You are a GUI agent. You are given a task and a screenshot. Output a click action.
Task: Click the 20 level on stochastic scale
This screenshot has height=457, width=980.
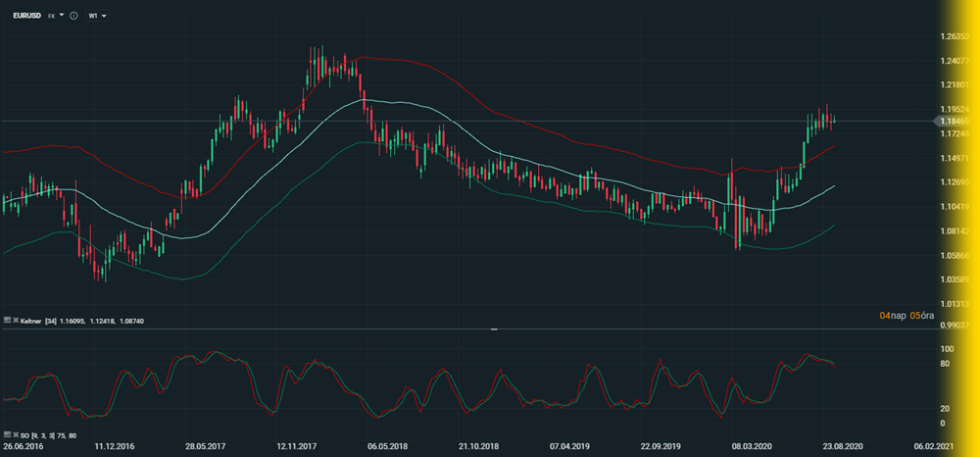[947, 408]
